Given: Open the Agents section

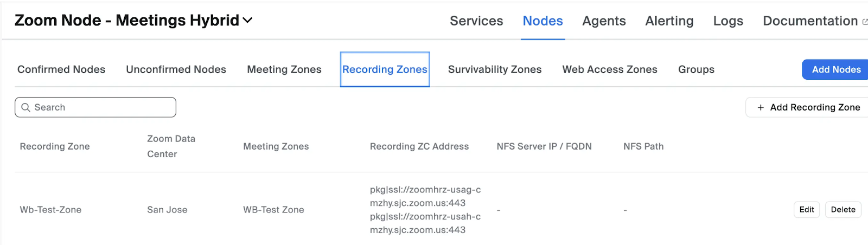Looking at the screenshot, I should coord(604,21).
